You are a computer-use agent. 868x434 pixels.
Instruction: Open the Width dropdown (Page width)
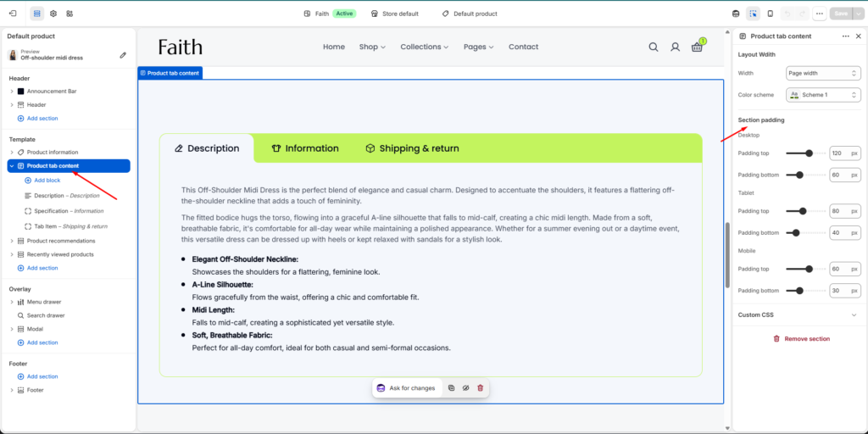(823, 73)
